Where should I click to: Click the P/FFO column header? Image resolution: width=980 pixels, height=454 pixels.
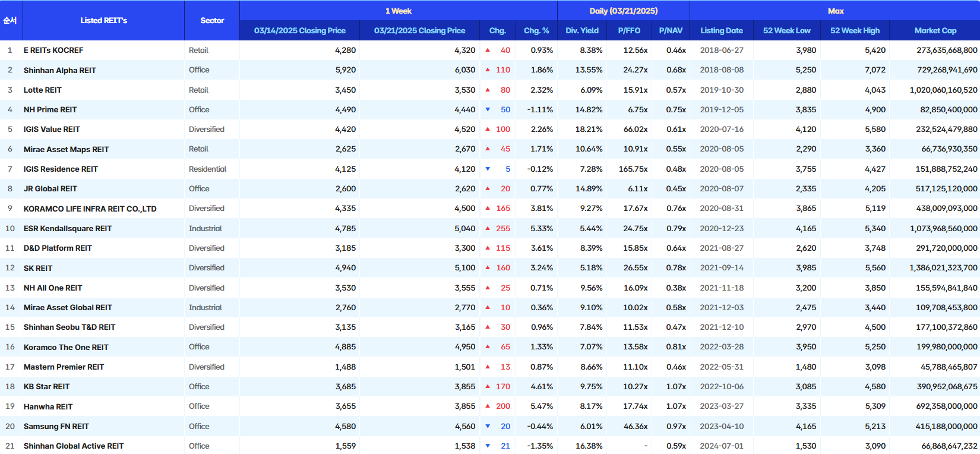[629, 30]
